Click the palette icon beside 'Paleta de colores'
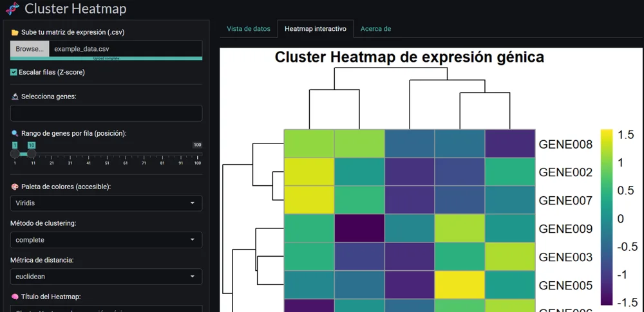 tap(15, 187)
